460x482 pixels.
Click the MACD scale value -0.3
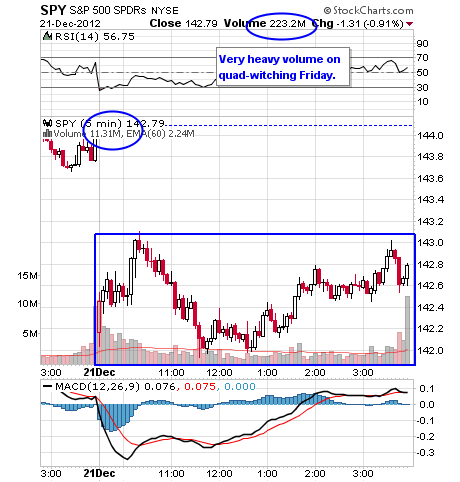click(x=425, y=453)
